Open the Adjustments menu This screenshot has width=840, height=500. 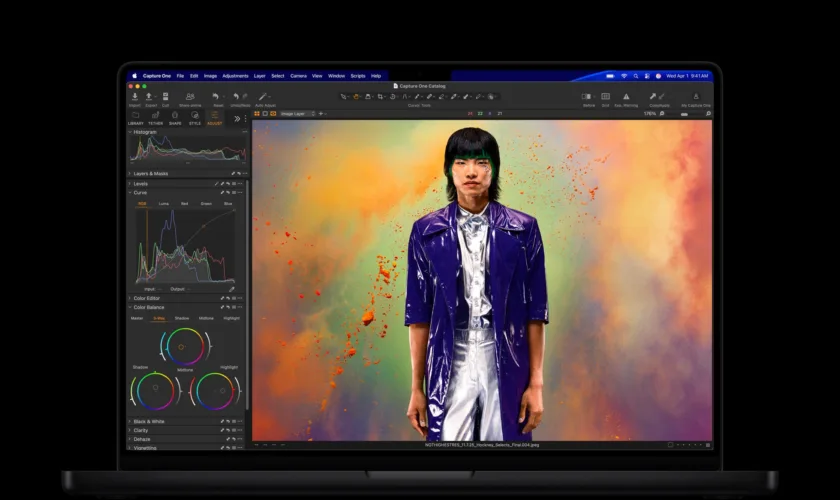pyautogui.click(x=235, y=76)
